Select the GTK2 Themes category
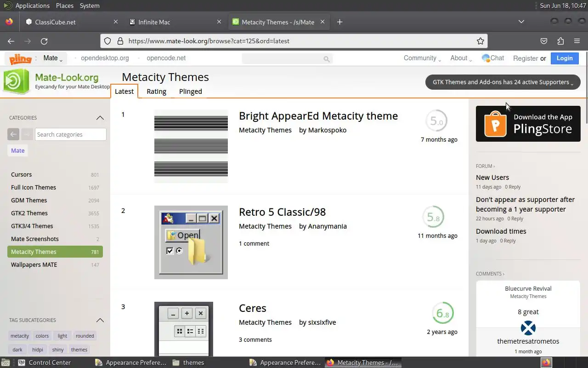The image size is (588, 368). point(55,213)
